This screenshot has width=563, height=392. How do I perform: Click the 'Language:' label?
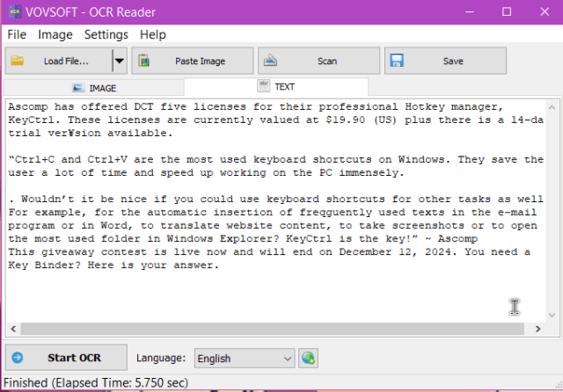click(161, 358)
